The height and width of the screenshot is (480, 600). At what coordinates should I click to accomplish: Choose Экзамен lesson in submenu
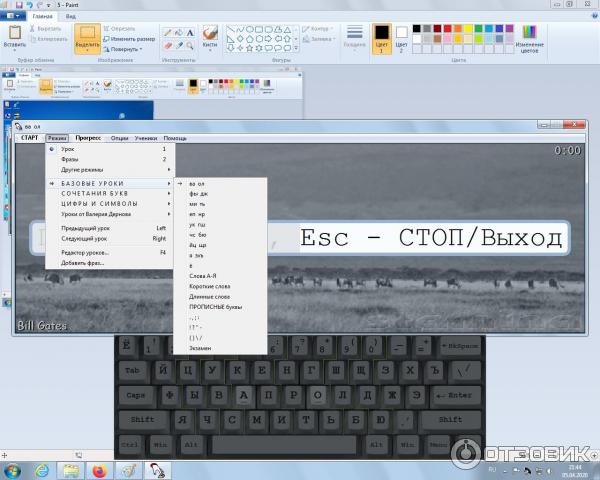tap(220, 348)
